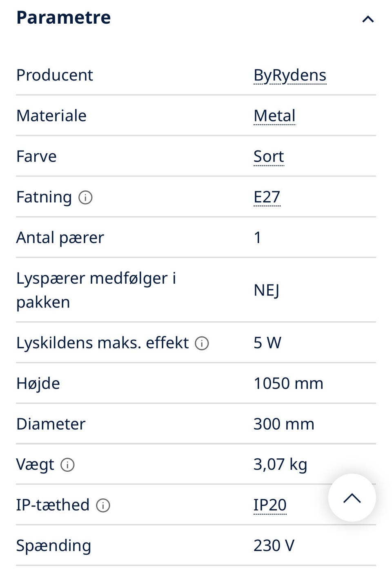Click the Antal pærer row label
The width and height of the screenshot is (392, 574).
tap(60, 238)
